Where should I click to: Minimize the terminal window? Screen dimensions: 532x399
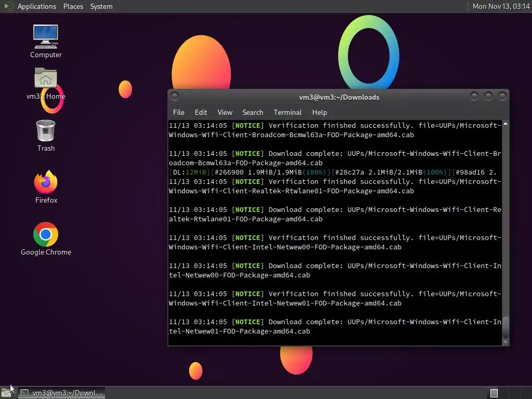[474, 97]
